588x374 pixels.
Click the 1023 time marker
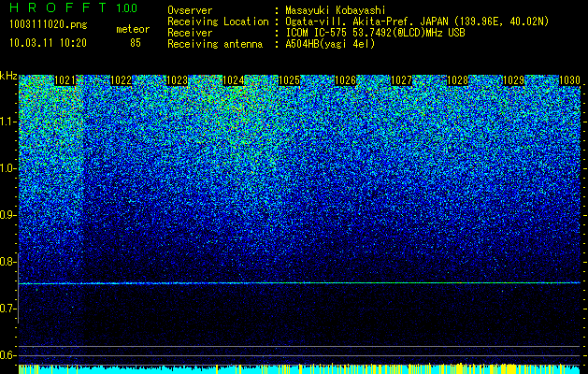click(x=177, y=80)
